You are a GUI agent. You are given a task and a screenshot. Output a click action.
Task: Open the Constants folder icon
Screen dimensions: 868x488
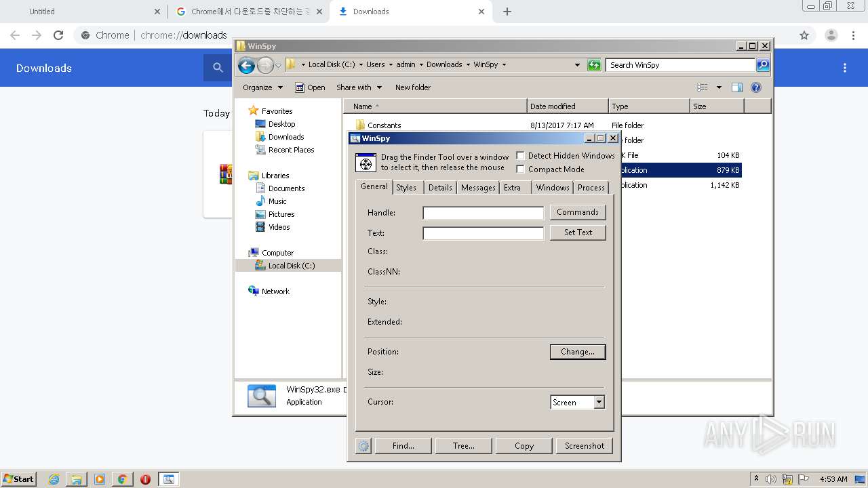(x=360, y=125)
